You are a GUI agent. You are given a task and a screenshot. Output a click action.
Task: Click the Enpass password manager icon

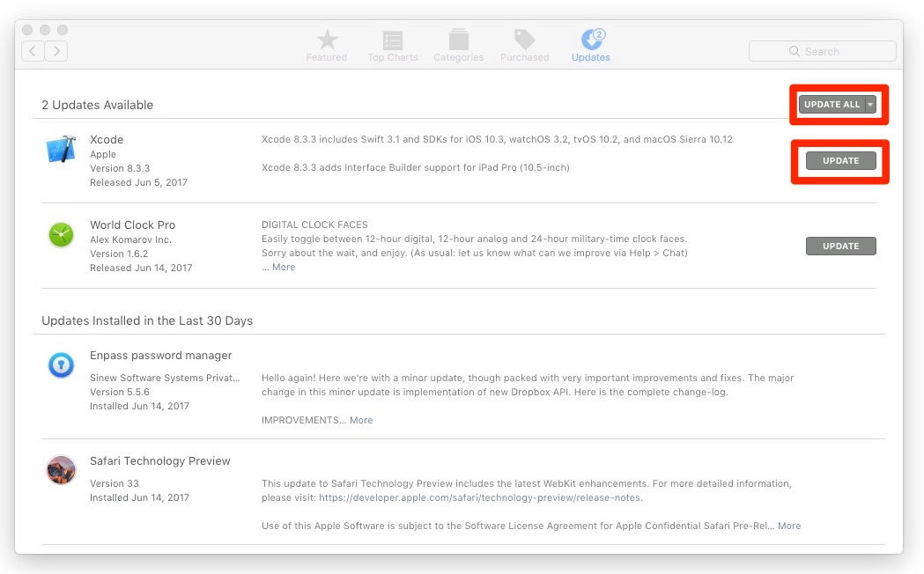tap(61, 364)
